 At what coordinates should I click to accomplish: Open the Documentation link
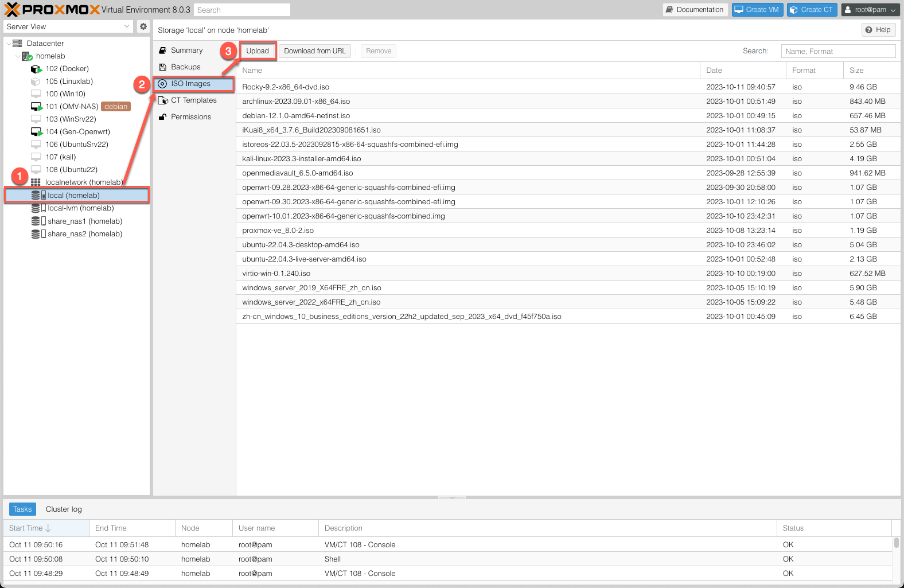point(695,10)
